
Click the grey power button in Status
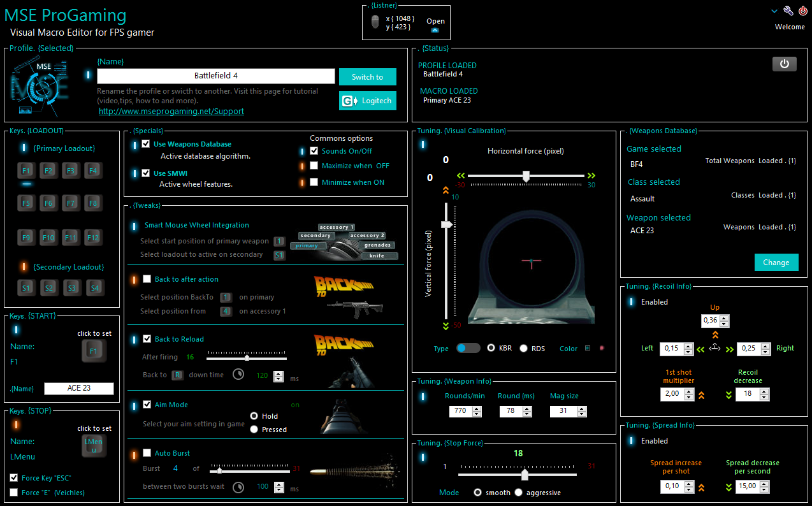click(785, 64)
